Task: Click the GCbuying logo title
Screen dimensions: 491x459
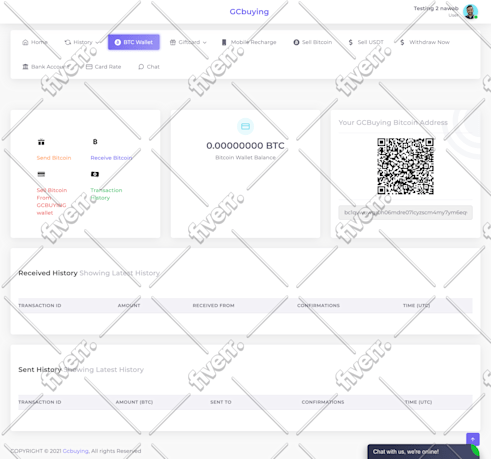Action: point(249,12)
